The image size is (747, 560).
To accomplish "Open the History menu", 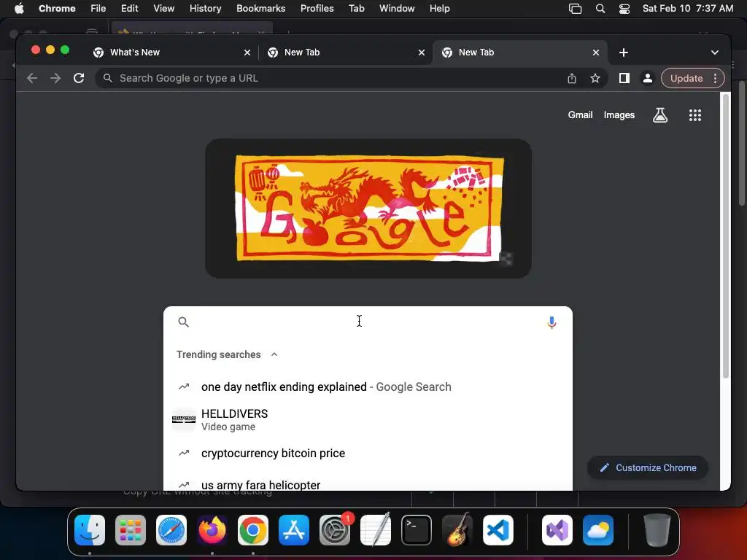I will pos(205,9).
